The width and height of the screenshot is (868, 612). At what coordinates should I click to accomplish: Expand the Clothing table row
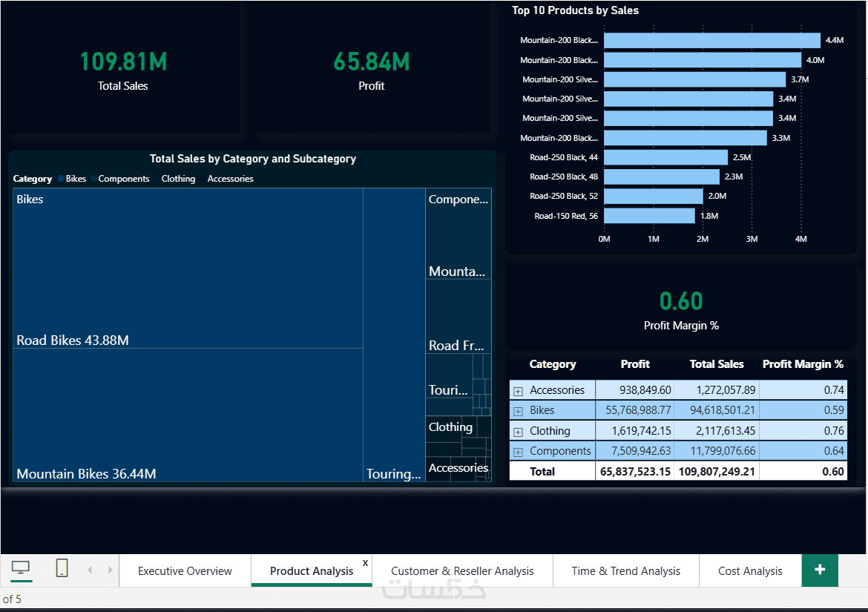[x=518, y=432]
